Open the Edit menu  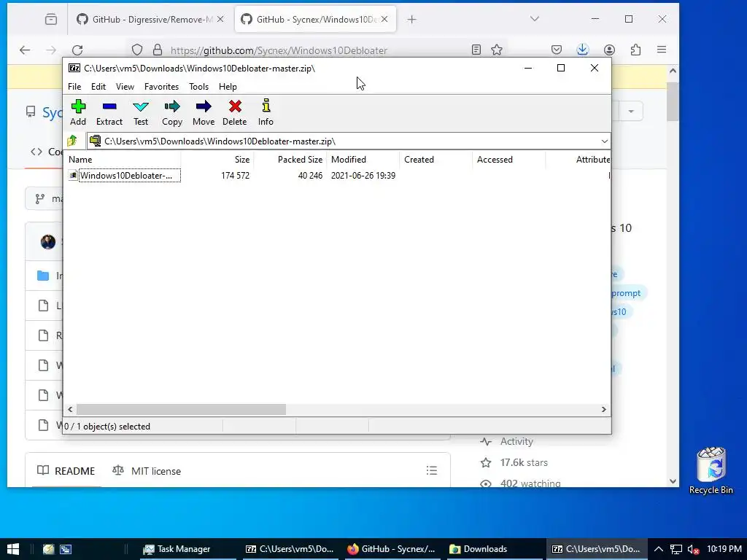pyautogui.click(x=98, y=87)
